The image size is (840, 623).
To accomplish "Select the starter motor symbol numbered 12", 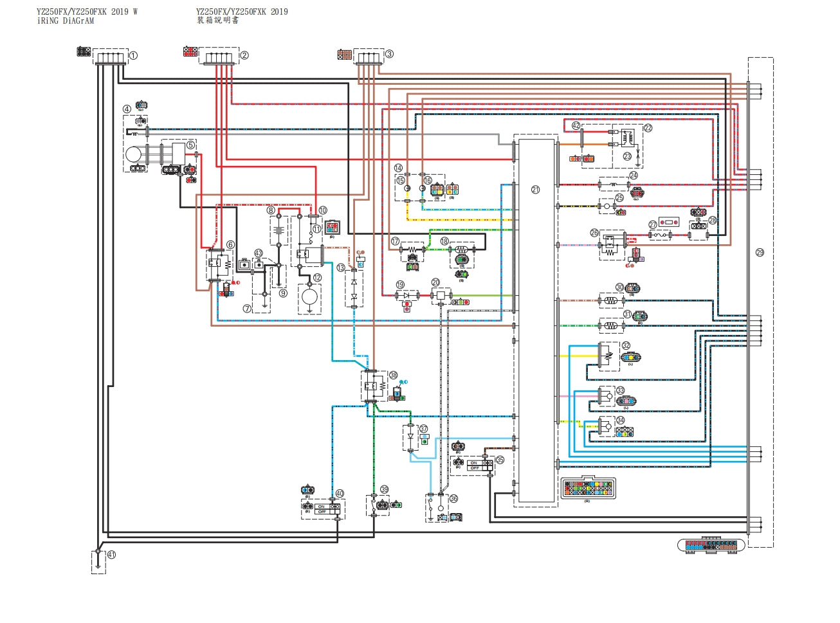I will point(309,297).
